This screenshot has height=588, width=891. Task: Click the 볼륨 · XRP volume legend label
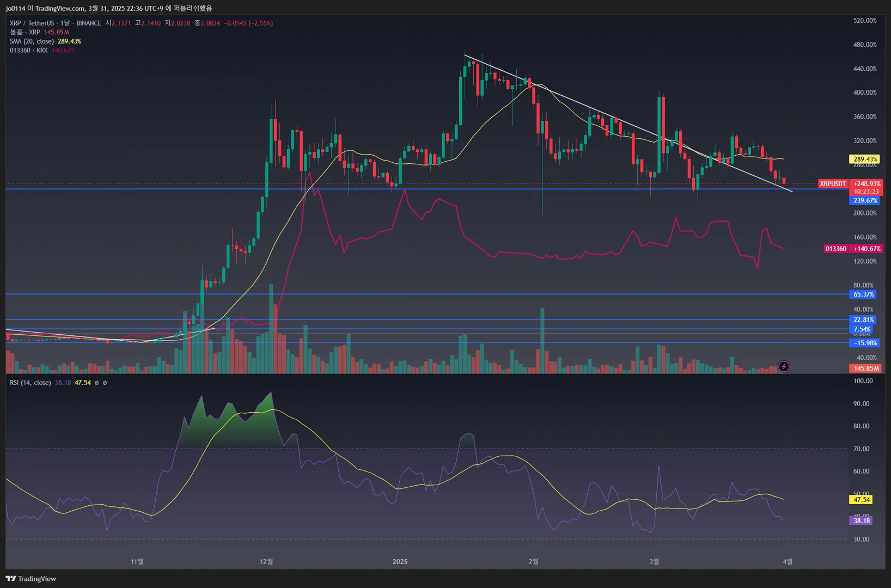[25, 32]
